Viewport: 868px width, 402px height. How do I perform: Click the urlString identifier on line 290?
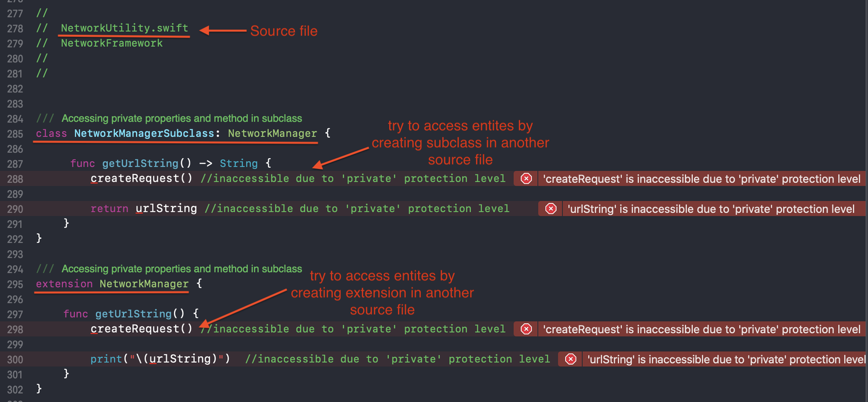(x=166, y=209)
